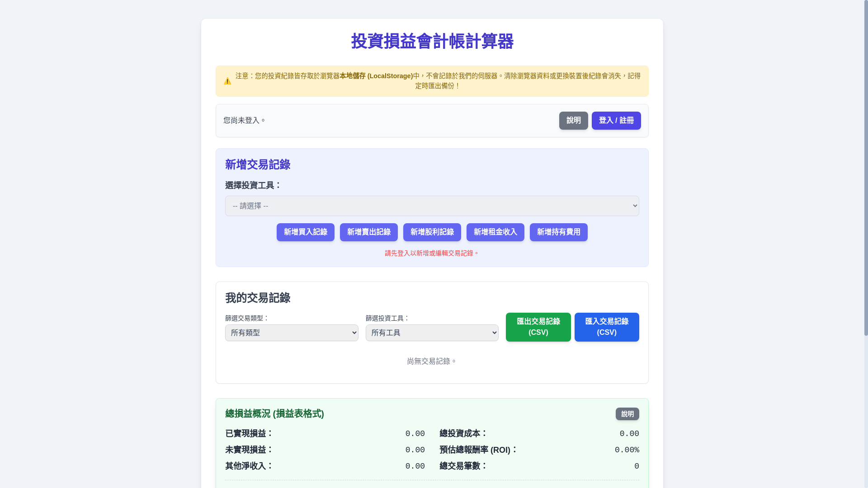Click the 總投資成本 label
868x488 pixels.
coord(463,434)
